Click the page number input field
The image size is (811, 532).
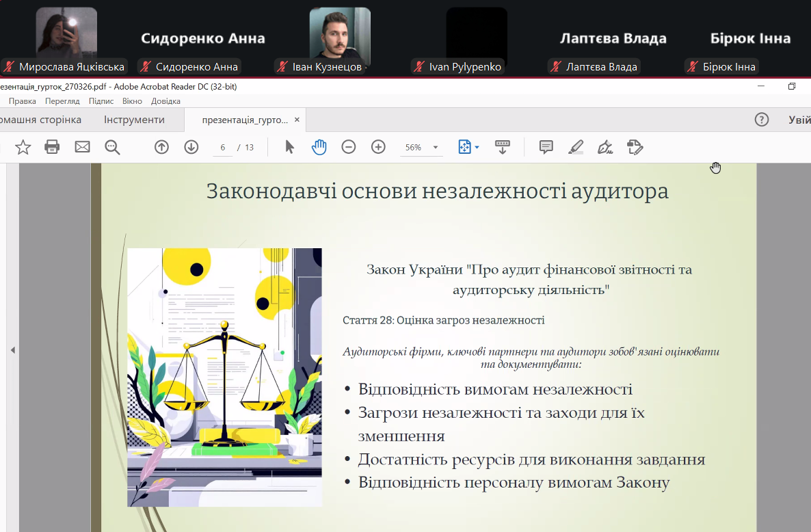pyautogui.click(x=223, y=148)
